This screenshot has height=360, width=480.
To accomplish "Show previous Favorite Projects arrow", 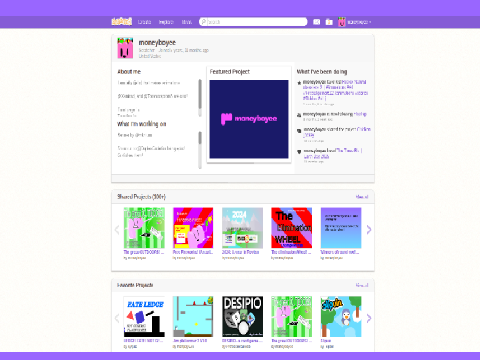I will (x=117, y=318).
